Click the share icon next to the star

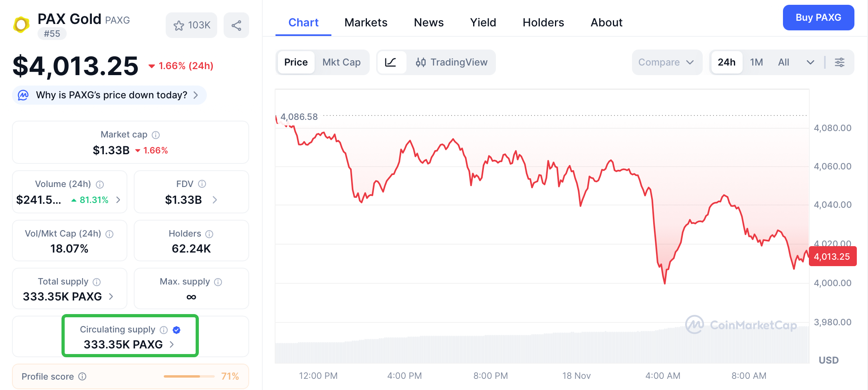point(236,25)
